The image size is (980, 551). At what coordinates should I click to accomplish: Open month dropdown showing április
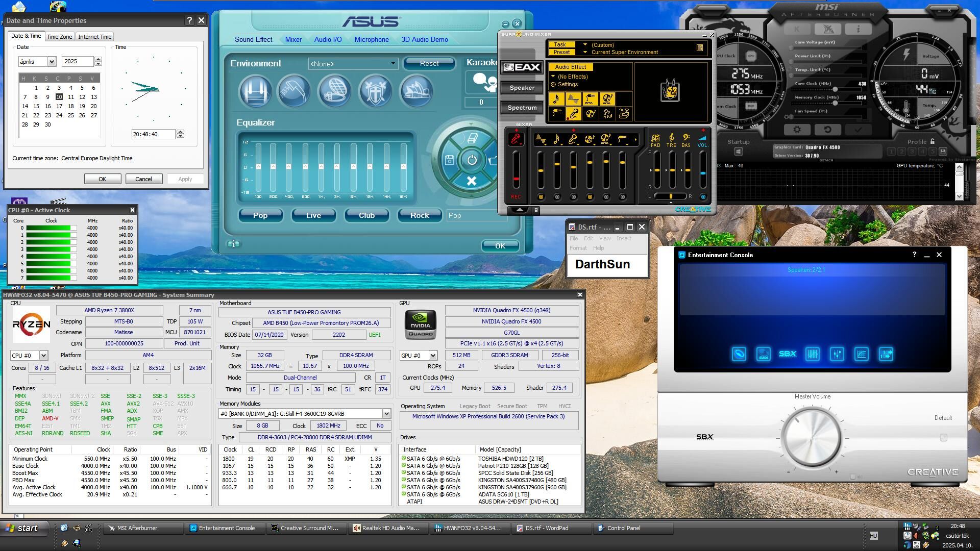[x=52, y=61]
